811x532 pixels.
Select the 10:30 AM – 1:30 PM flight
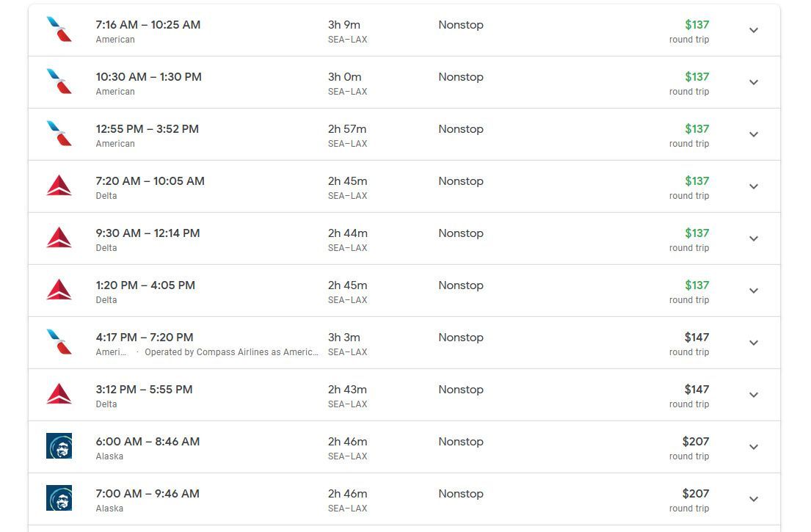(x=404, y=82)
